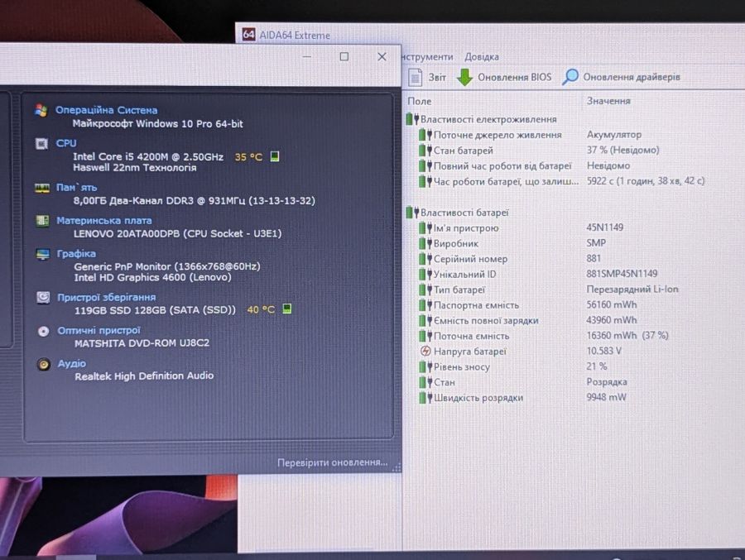
Task: Select the SMP manufacturer value
Action: [596, 242]
